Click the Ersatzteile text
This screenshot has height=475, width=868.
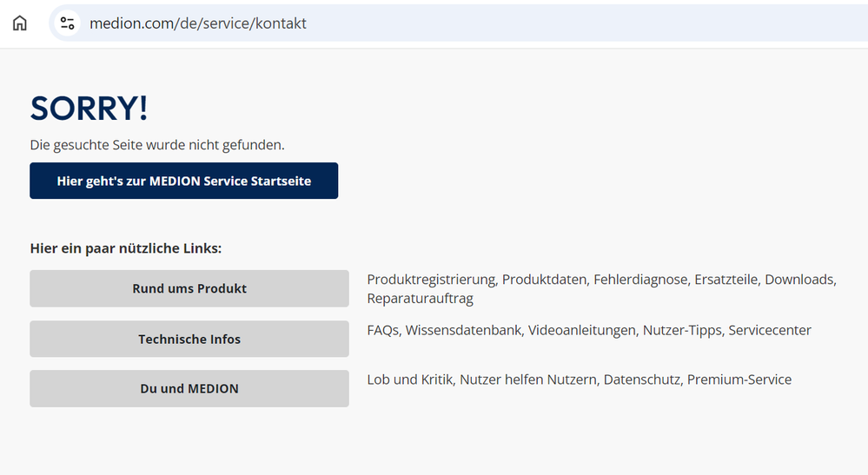pyautogui.click(x=726, y=280)
